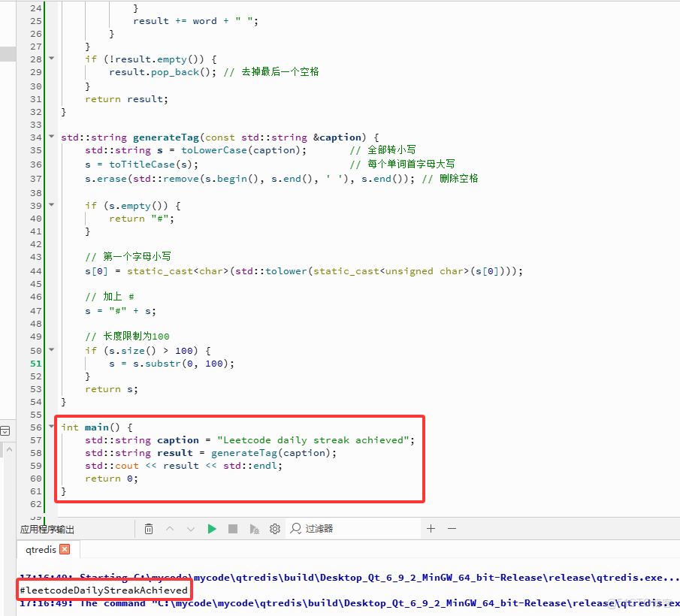Image resolution: width=680 pixels, height=616 pixels.
Task: Click 'The command' output log line
Action: [349, 603]
